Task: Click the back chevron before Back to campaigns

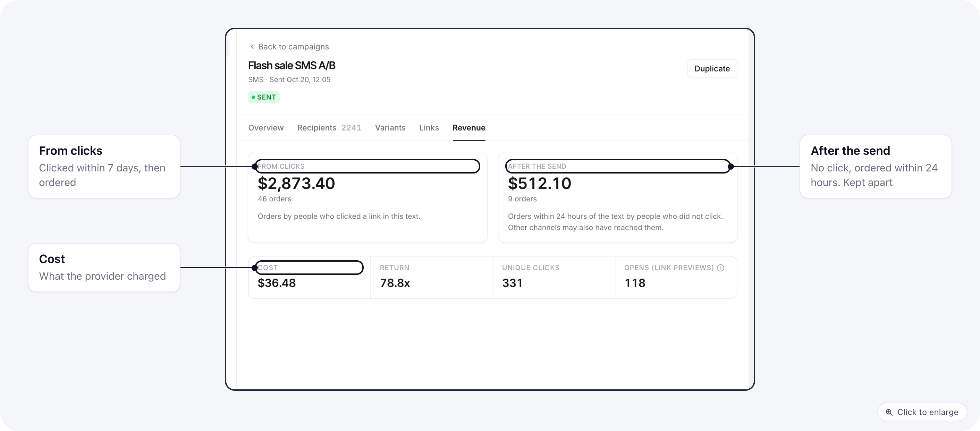Action: click(x=252, y=47)
